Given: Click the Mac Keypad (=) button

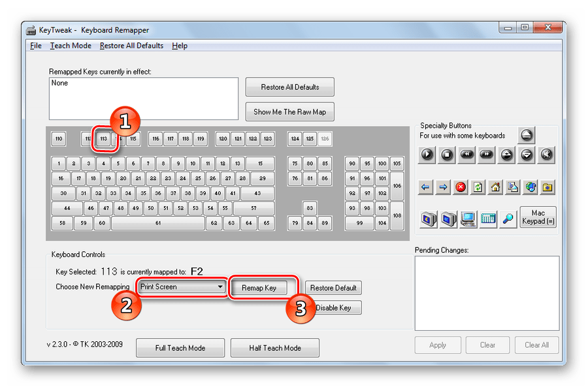Looking at the screenshot, I should (538, 217).
